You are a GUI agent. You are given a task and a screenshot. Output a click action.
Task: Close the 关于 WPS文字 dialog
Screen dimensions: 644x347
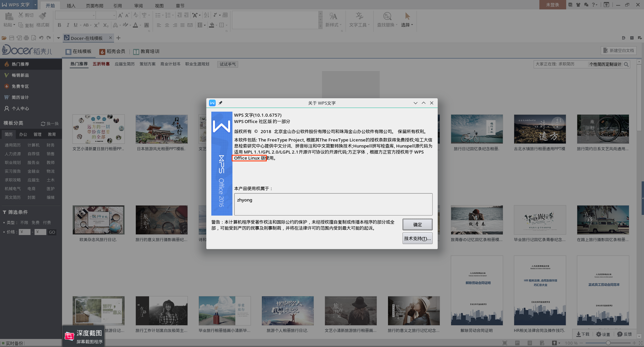432,103
